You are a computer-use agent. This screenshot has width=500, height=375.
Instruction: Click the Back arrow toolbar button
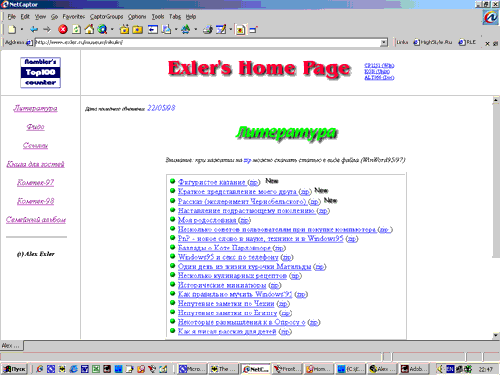34,30
